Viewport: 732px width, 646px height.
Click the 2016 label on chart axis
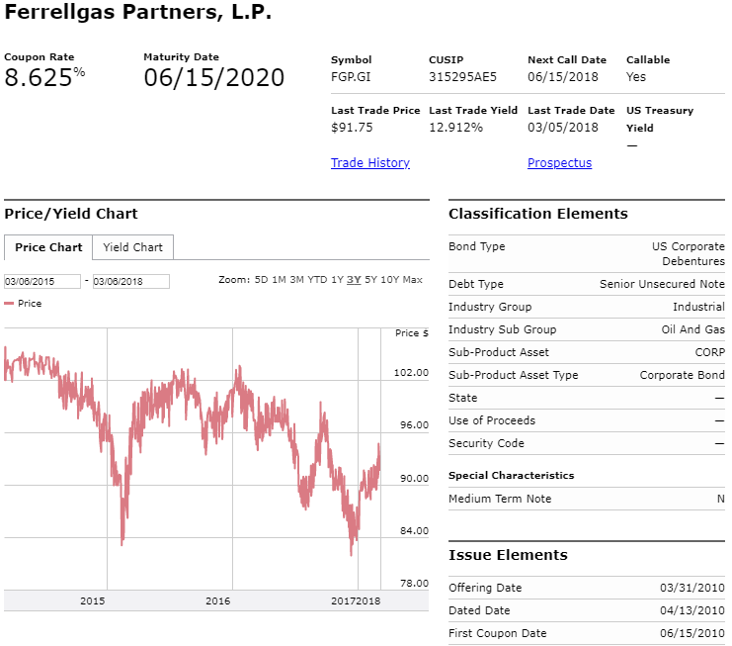[x=218, y=601]
